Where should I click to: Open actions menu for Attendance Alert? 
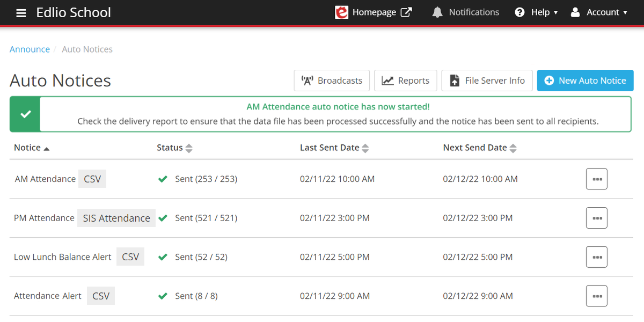pyautogui.click(x=597, y=296)
